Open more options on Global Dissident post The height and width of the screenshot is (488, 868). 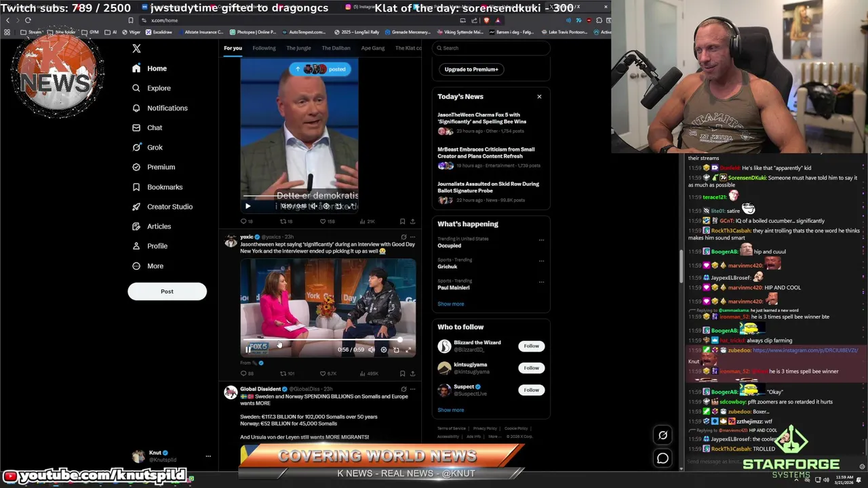tap(412, 389)
